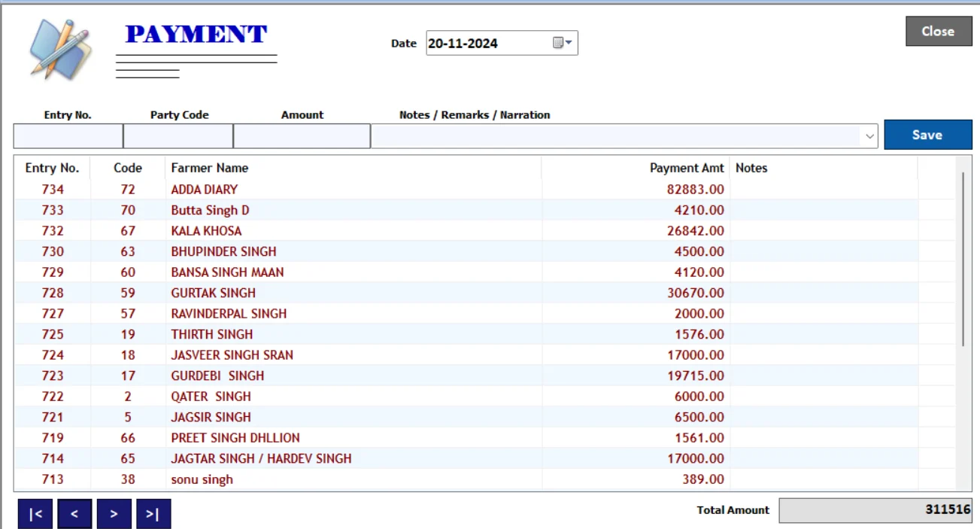Click entry number 730
This screenshot has height=529, width=980.
[x=53, y=251]
